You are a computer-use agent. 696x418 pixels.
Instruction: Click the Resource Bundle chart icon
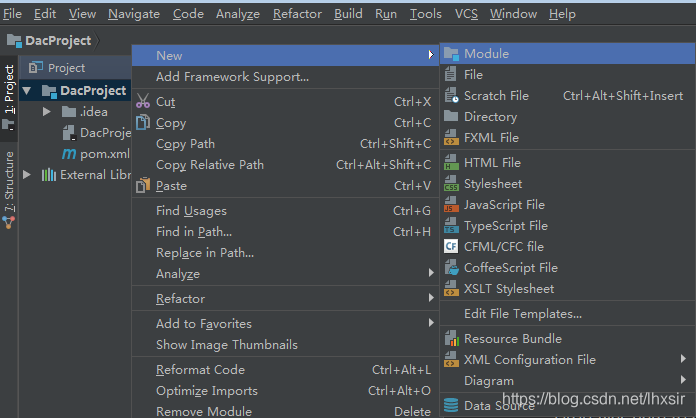tap(451, 339)
